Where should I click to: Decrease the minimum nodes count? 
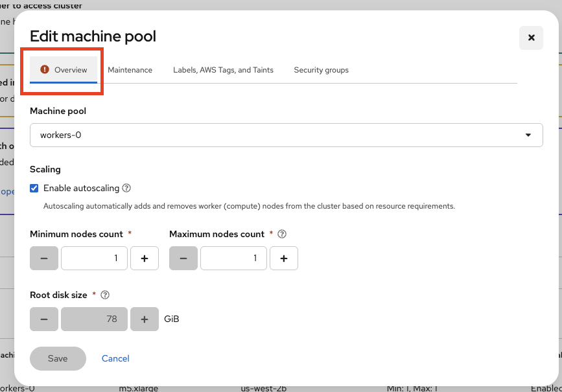44,259
